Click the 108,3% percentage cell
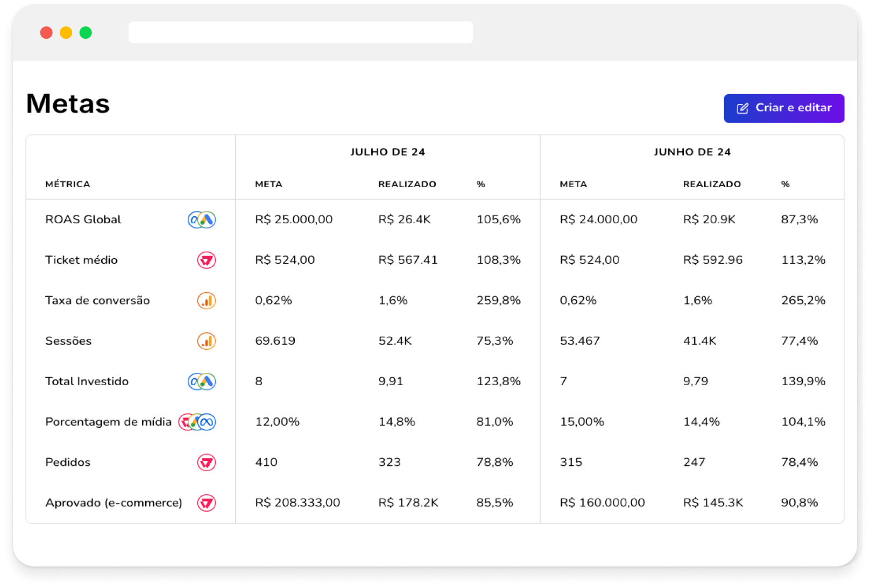Image resolution: width=870 pixels, height=588 pixels. (x=499, y=260)
